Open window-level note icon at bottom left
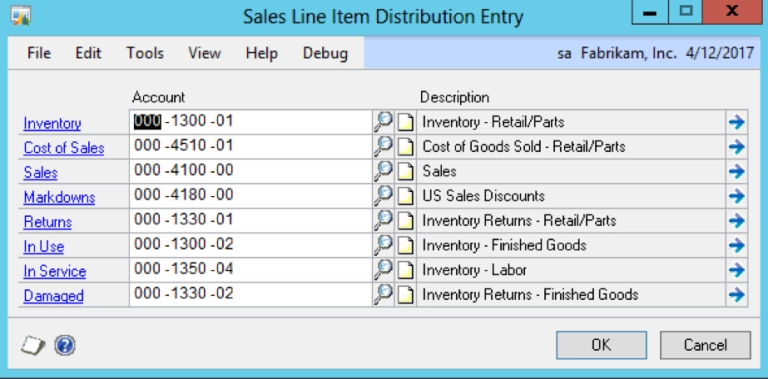The image size is (768, 379). [33, 346]
